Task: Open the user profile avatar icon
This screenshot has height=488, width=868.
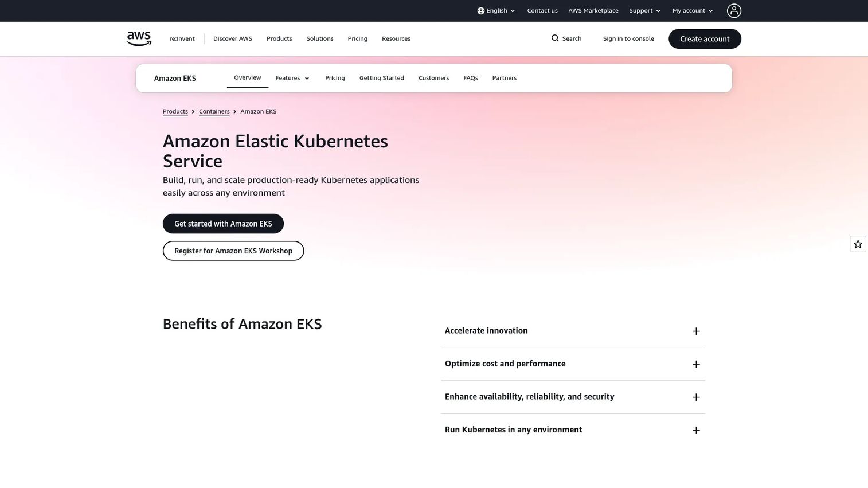Action: pos(734,11)
